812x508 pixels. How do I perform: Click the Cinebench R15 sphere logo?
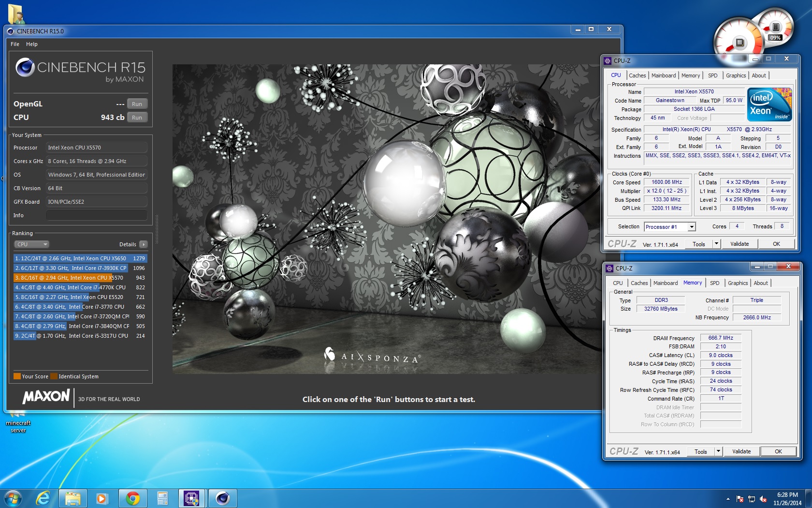pyautogui.click(x=25, y=68)
